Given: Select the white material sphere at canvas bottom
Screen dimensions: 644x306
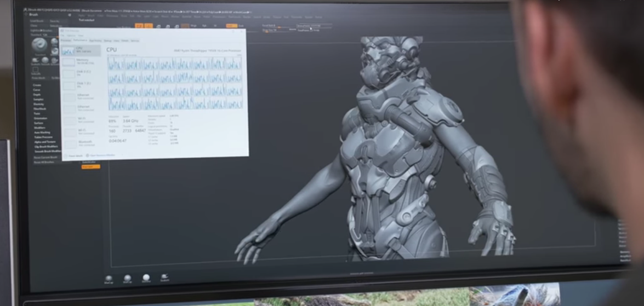Looking at the screenshot, I should point(146,278).
